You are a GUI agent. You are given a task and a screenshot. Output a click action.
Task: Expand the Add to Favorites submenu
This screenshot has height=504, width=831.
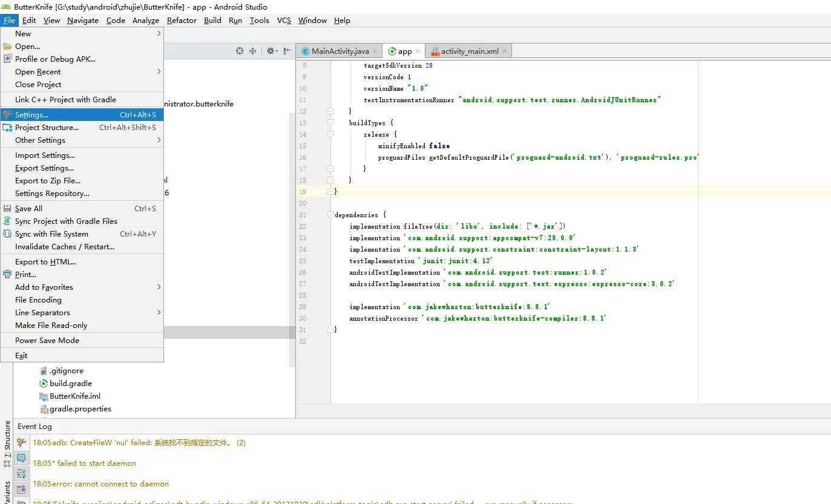[82, 287]
